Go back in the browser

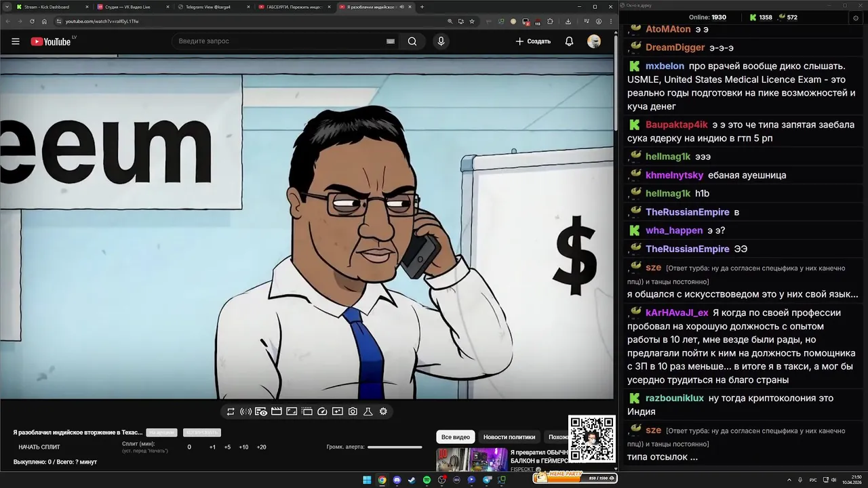[9, 21]
